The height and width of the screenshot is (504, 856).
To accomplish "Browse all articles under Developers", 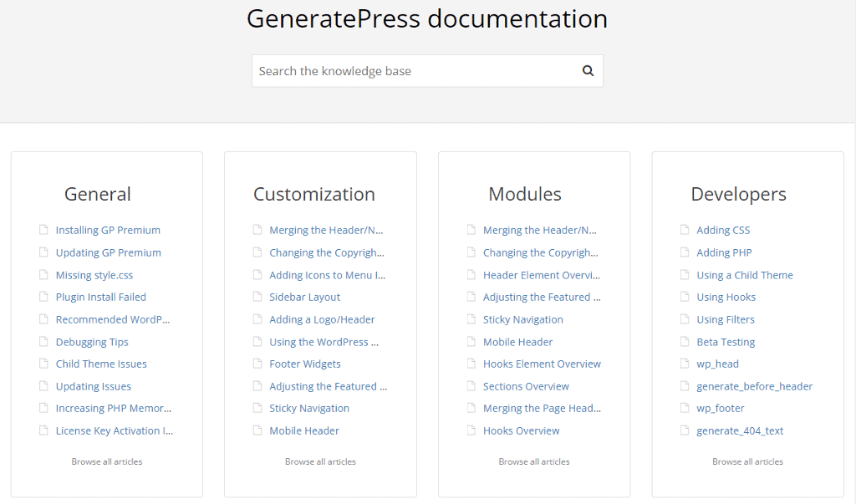I will 747,461.
